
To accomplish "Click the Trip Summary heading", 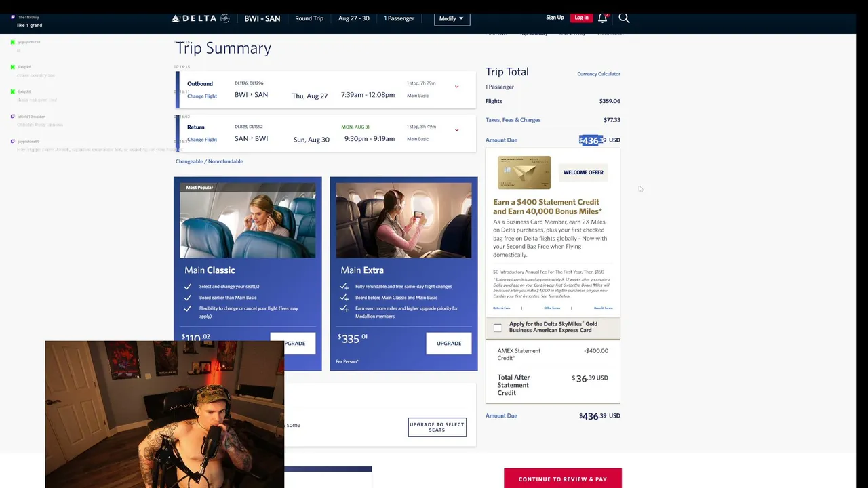I will pos(224,48).
